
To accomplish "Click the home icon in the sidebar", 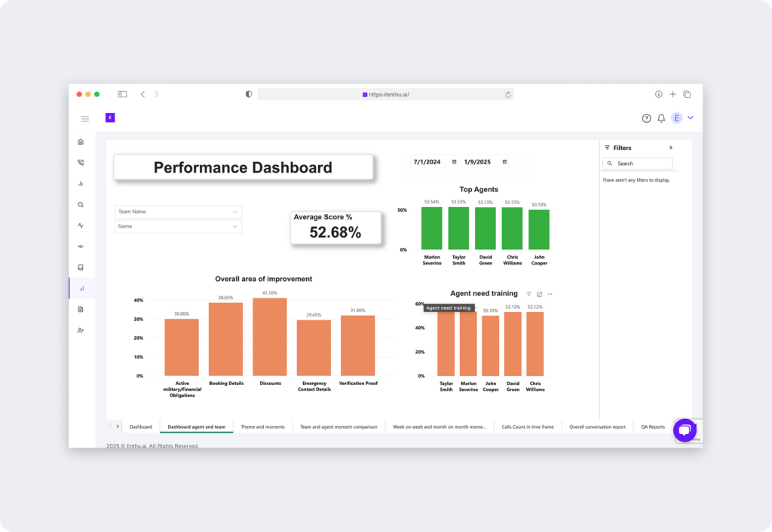I will 81,142.
